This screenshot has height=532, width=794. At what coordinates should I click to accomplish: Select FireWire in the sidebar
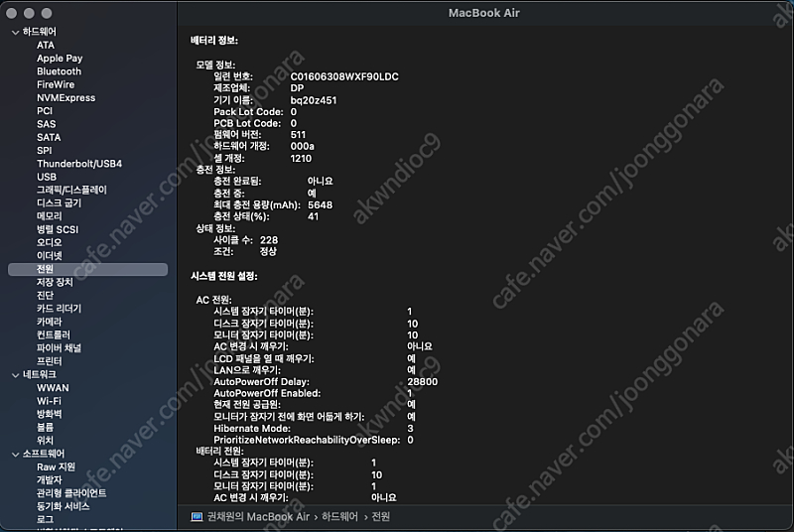click(56, 84)
